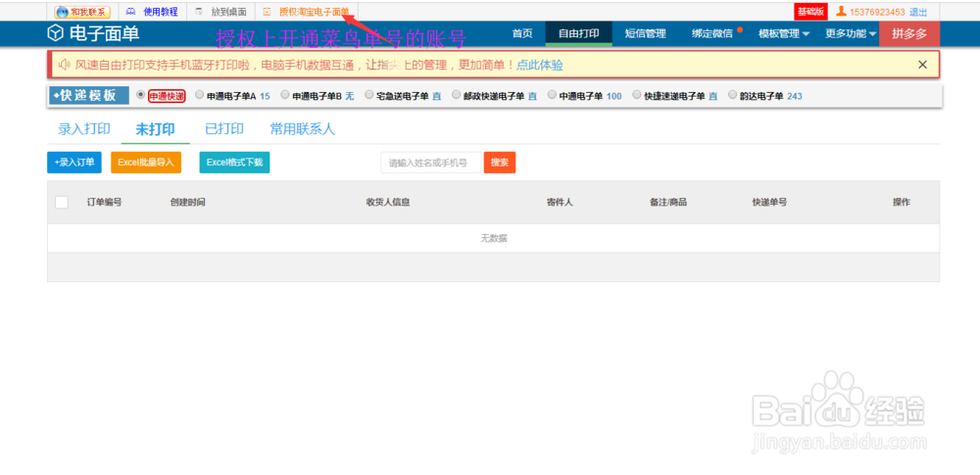Screen dimensions: 980x475
Task: Switch to the 未打印 tab
Action: tap(156, 129)
